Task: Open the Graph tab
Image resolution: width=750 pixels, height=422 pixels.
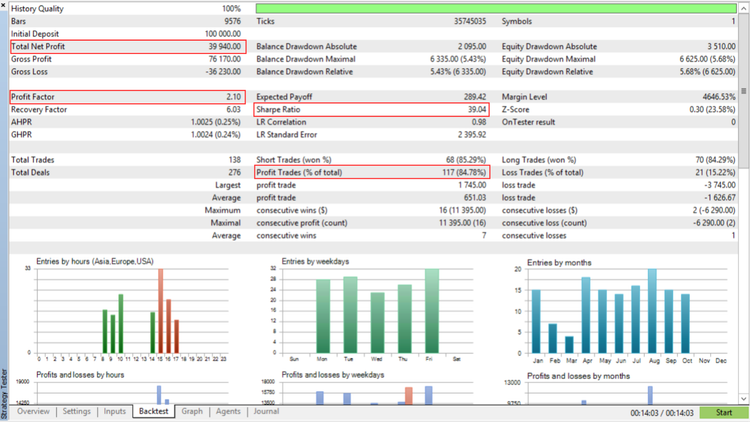Action: click(192, 411)
